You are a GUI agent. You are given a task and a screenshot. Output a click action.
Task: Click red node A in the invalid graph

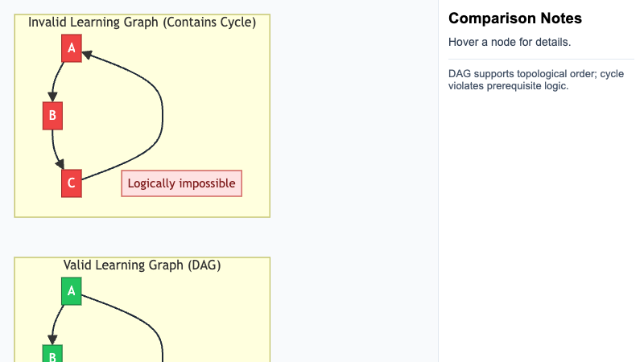(72, 48)
